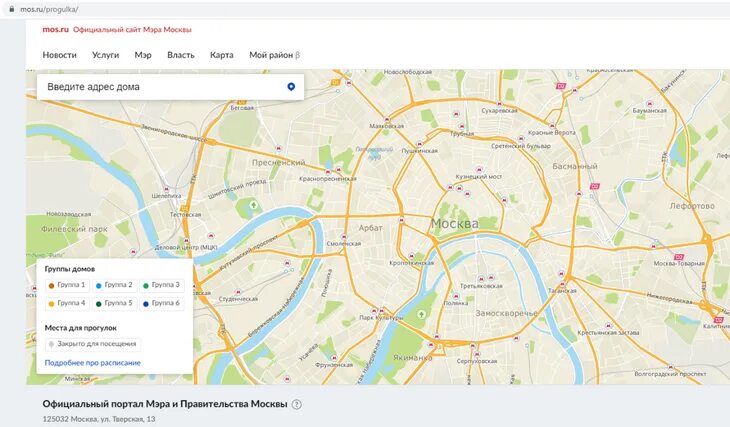Select the Пушкинская metro station marker

tap(419, 144)
